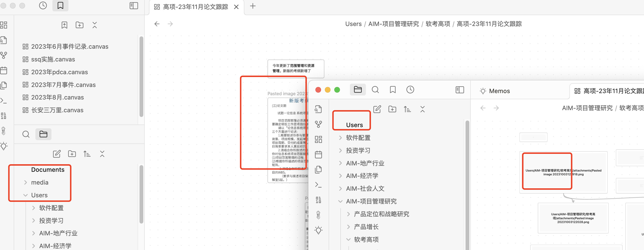Collapse all folders in inset window explorer
Image resolution: width=644 pixels, height=250 pixels.
(423, 109)
